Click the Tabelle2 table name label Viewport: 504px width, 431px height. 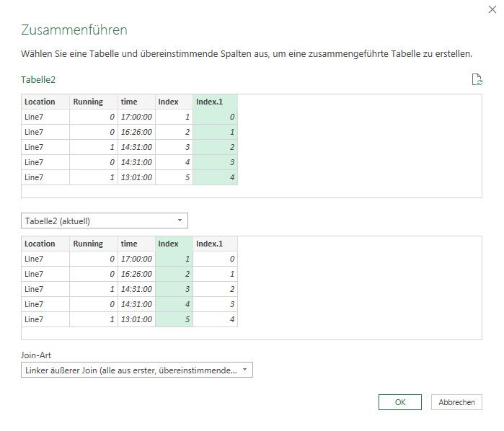[38, 80]
